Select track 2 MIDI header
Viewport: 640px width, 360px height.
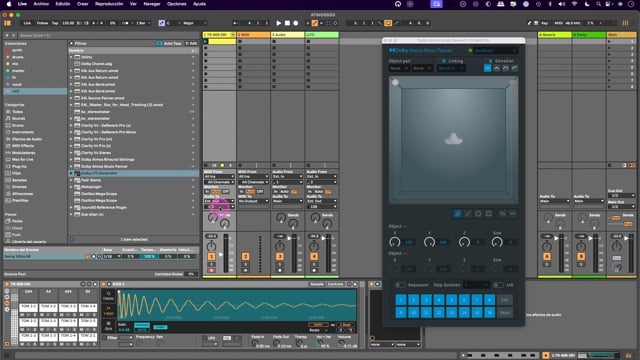pyautogui.click(x=253, y=35)
